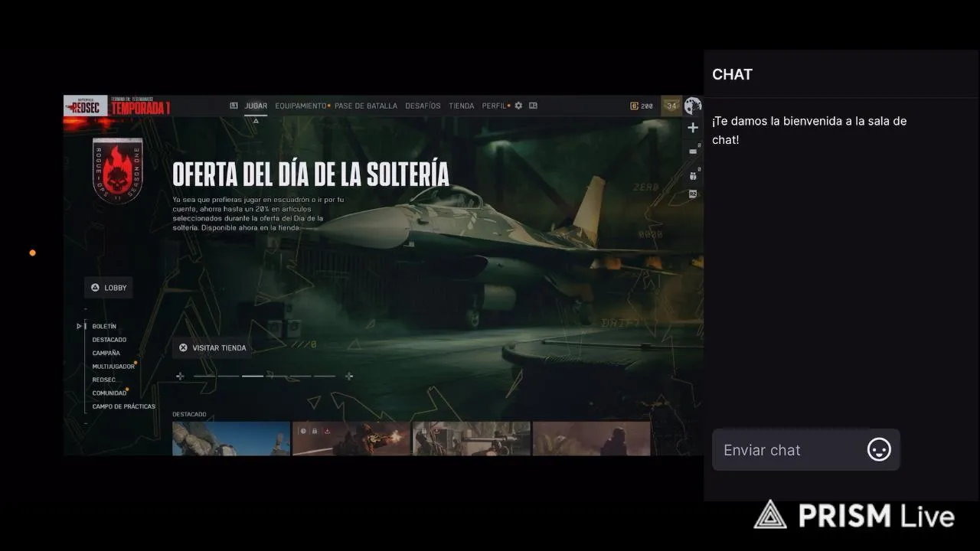Select COMUNIDAD in the side menu
Viewport: 980px width, 551px height.
click(x=109, y=393)
